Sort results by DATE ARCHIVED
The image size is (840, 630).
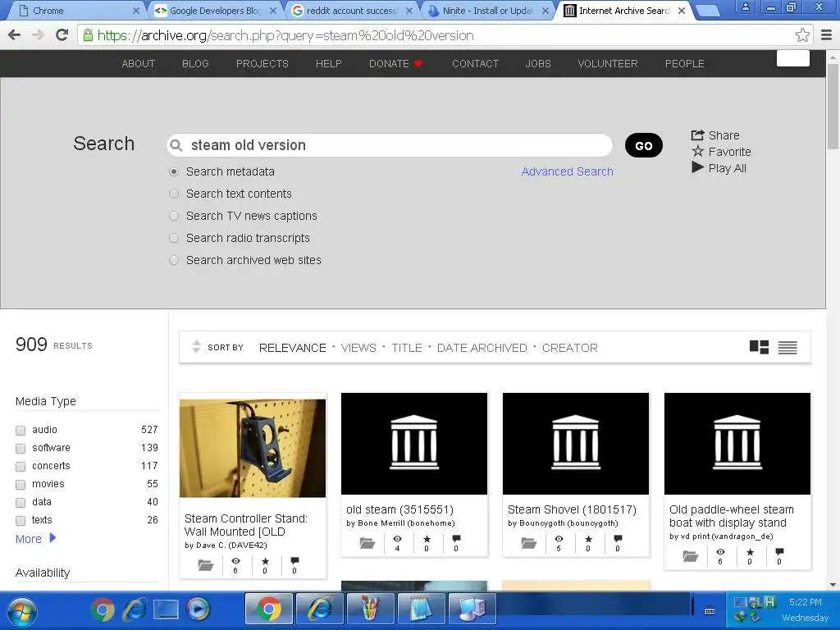[482, 348]
